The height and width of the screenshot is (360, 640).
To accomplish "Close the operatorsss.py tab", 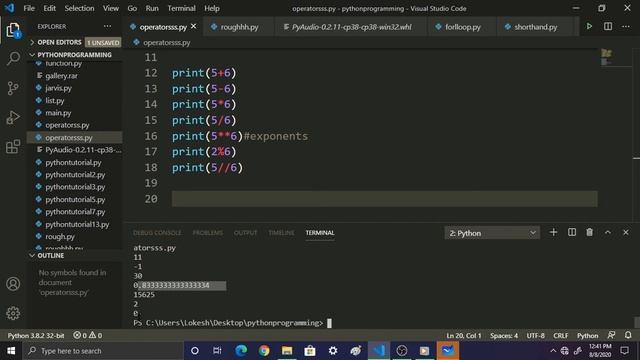I will click(193, 27).
